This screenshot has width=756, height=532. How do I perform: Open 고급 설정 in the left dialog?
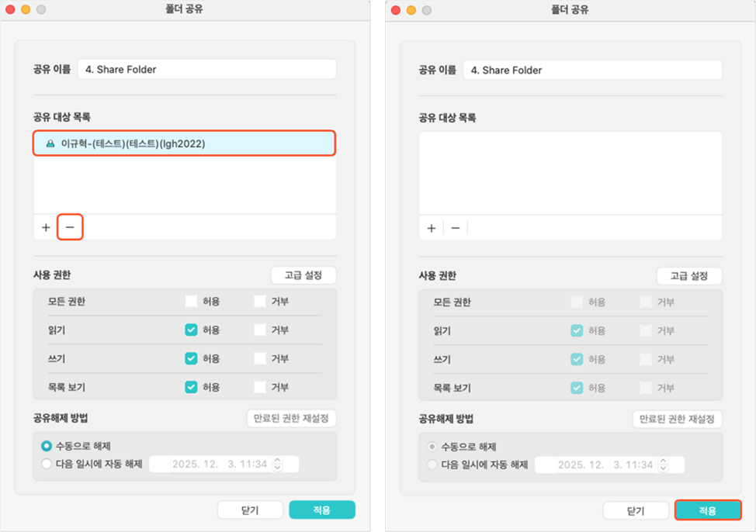point(303,275)
